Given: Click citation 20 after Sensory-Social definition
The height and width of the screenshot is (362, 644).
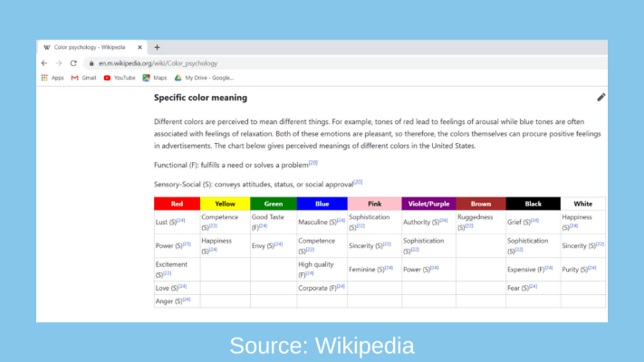Looking at the screenshot, I should 358,182.
